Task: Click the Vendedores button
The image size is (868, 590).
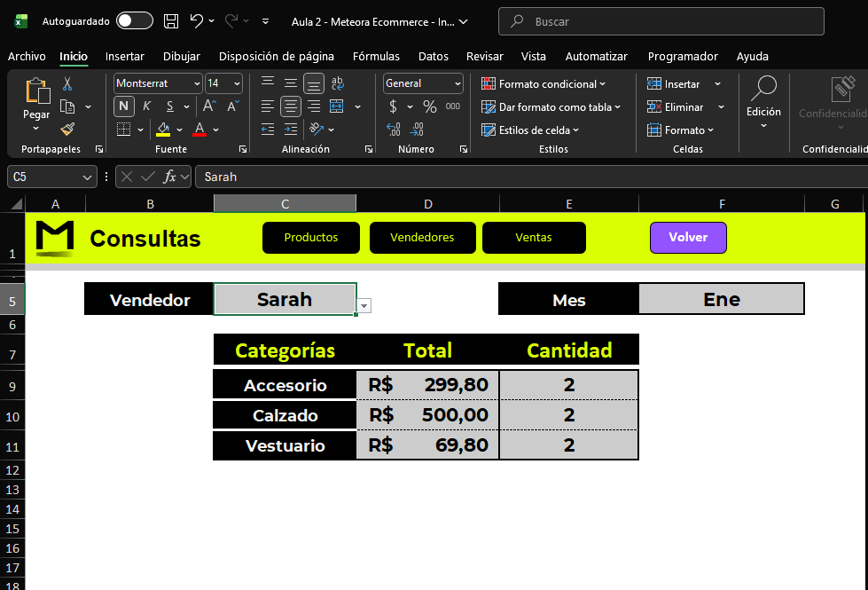Action: coord(422,238)
